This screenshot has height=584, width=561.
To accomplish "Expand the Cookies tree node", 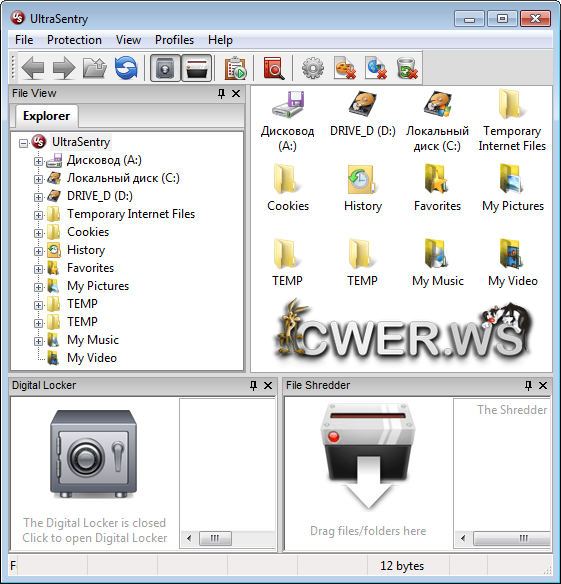I will click(38, 233).
